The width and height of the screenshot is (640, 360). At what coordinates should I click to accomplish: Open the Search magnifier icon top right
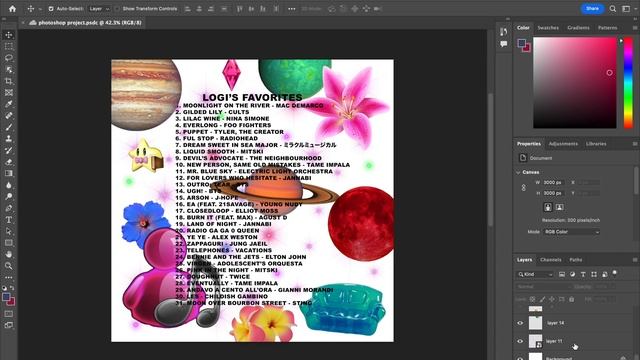click(613, 9)
